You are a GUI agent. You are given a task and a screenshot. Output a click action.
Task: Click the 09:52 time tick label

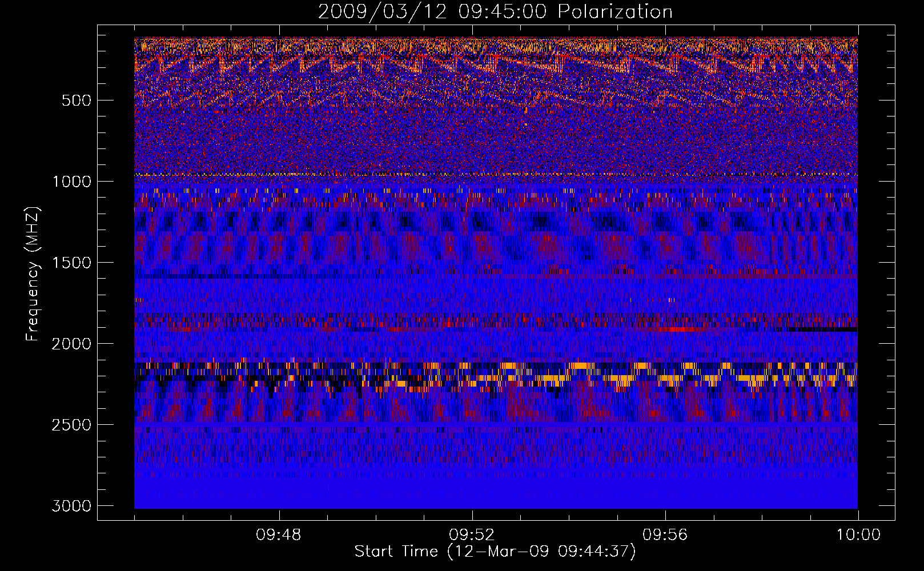point(472,535)
